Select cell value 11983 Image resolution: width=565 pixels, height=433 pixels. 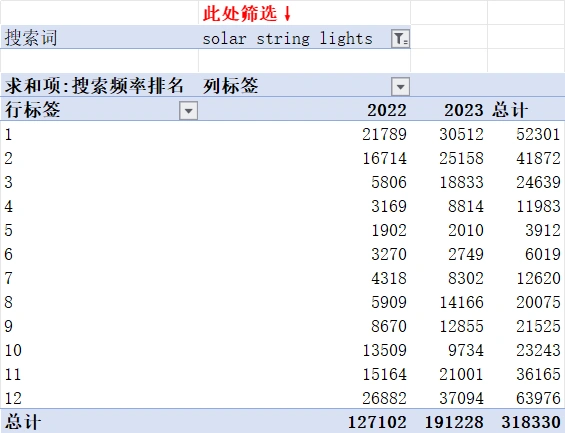point(538,206)
